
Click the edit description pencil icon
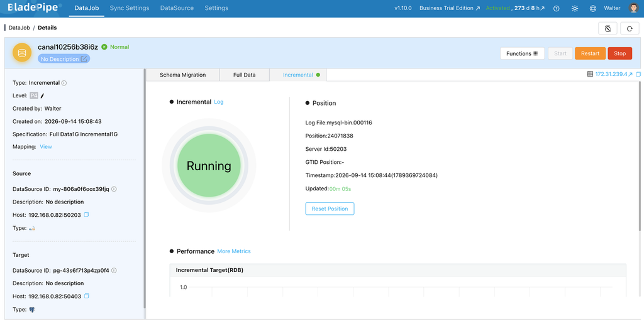coord(84,59)
